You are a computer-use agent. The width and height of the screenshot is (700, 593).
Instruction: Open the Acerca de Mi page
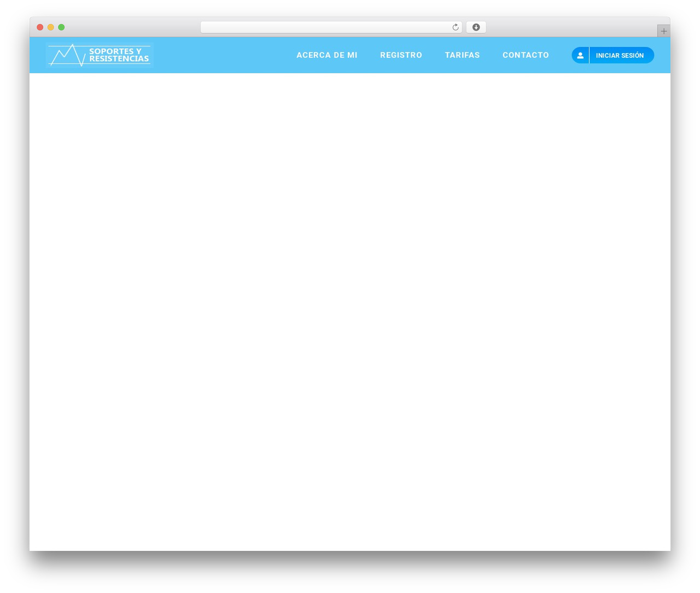coord(327,55)
